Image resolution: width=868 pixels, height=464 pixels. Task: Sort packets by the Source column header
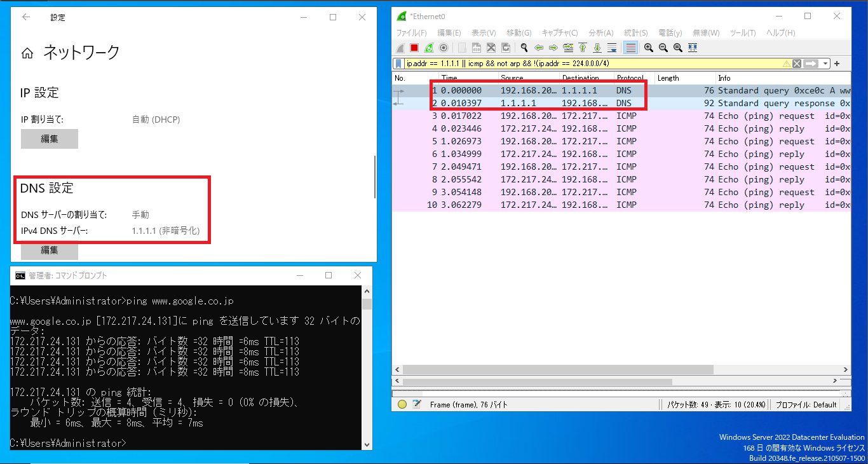(527, 78)
